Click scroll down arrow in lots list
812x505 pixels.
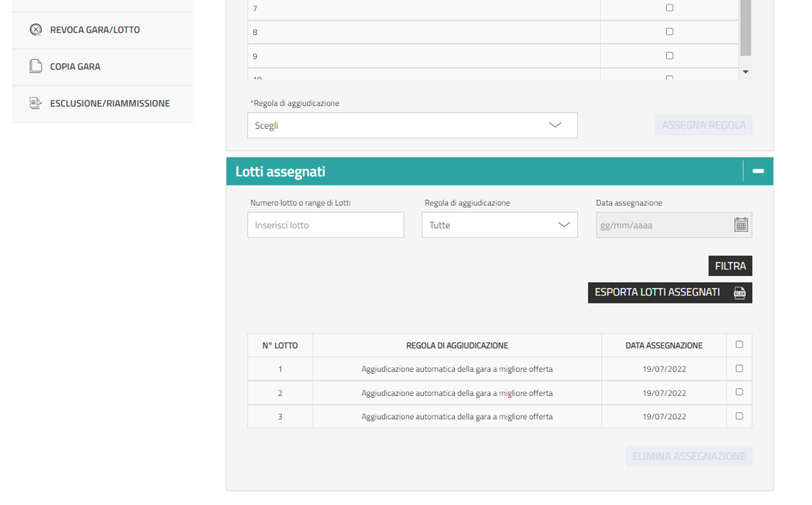click(746, 72)
